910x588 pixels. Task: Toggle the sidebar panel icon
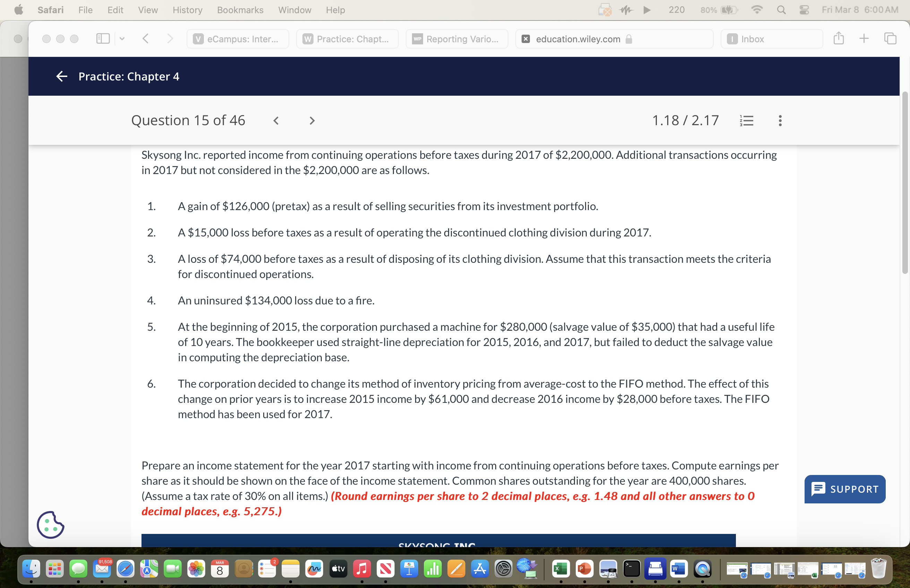tap(102, 38)
